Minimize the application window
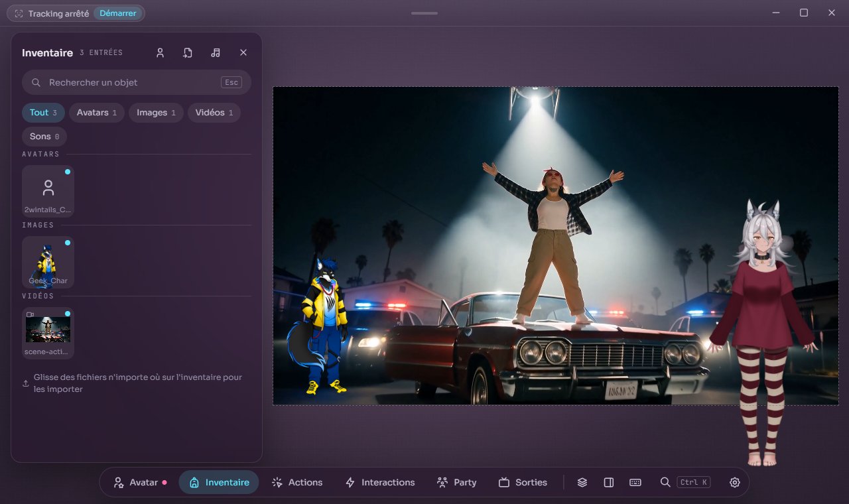 (x=776, y=13)
